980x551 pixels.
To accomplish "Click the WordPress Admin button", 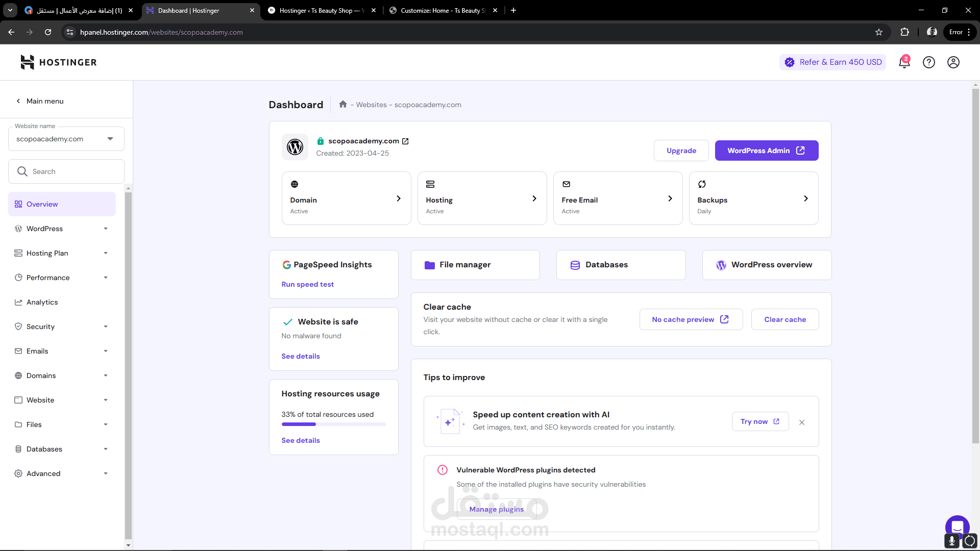I will pos(766,151).
